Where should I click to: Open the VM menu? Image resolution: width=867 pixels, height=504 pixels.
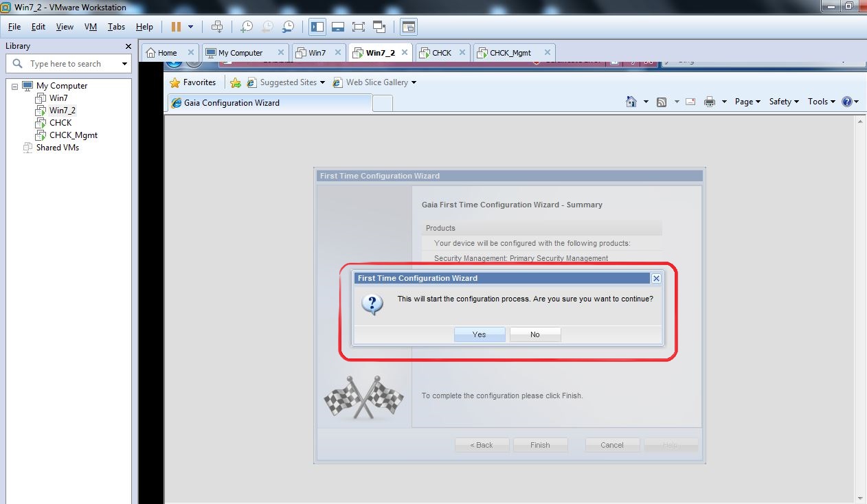(x=90, y=27)
